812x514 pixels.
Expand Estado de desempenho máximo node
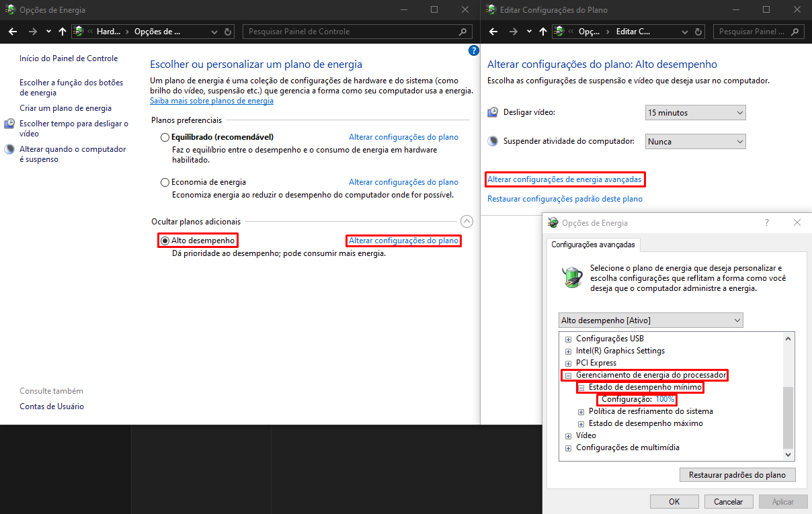[x=581, y=424]
